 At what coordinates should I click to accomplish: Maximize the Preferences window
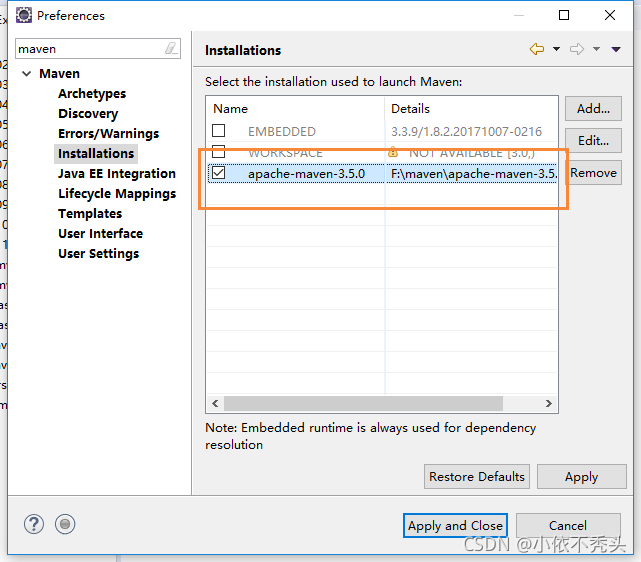pos(564,15)
